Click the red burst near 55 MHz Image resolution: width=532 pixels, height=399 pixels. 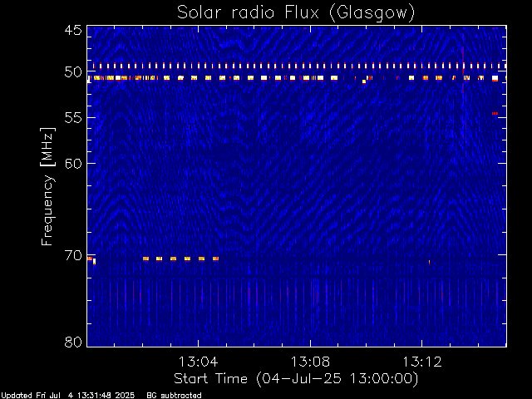point(495,114)
